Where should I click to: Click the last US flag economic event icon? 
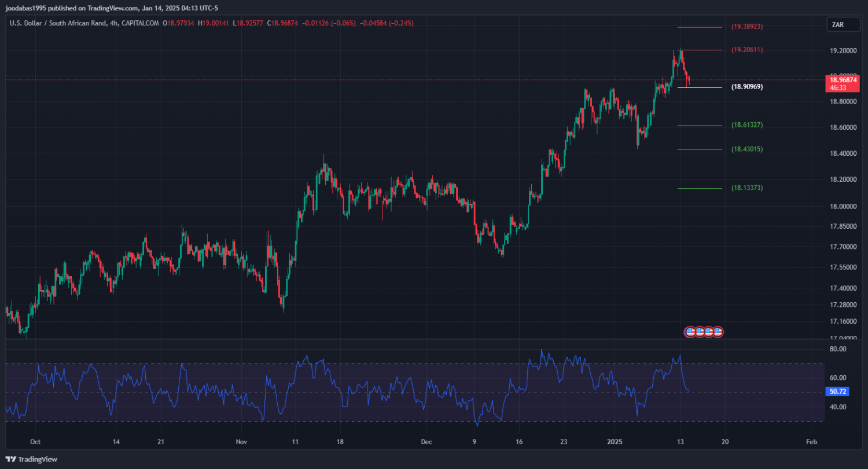click(x=718, y=332)
